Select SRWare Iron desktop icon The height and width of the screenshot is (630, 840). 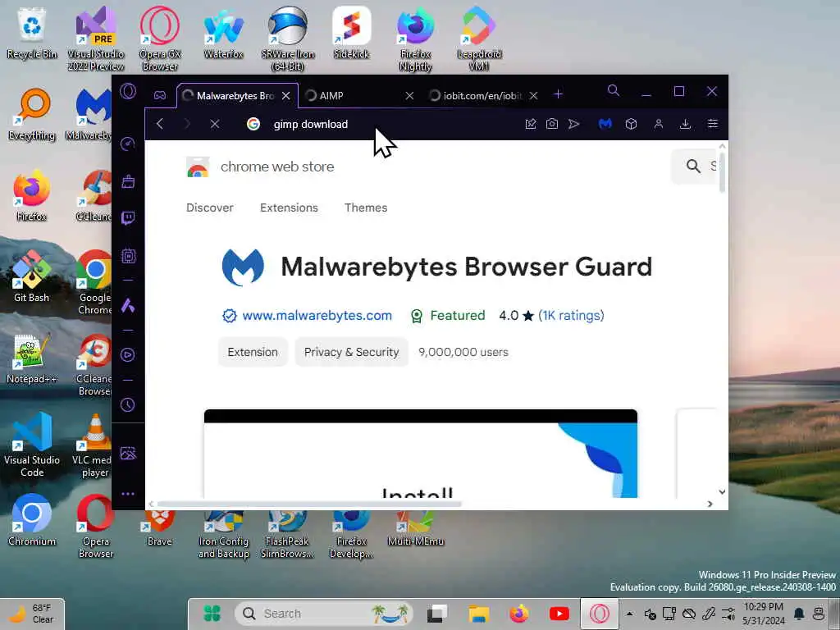point(288,39)
